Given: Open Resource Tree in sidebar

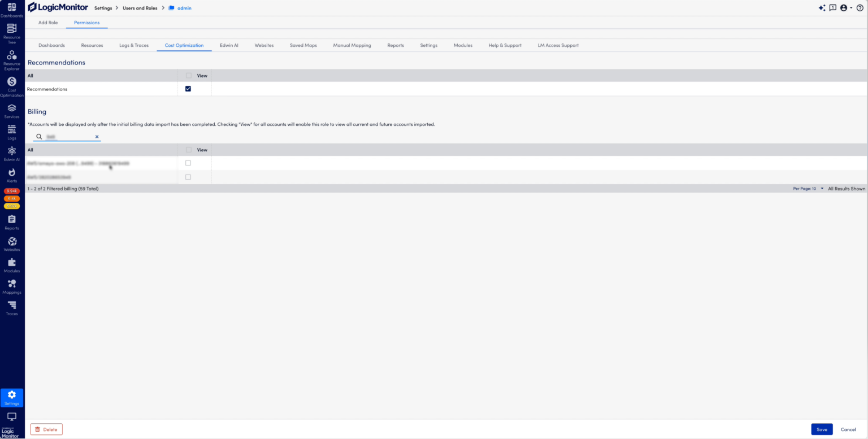Looking at the screenshot, I should [11, 31].
